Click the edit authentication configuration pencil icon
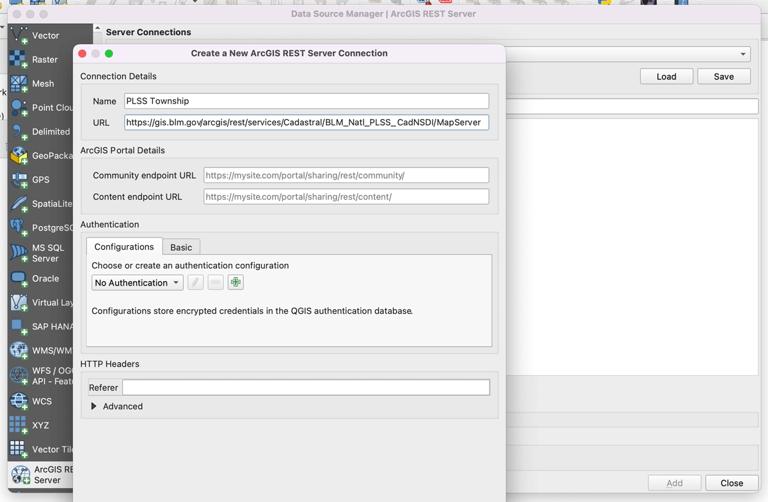Viewport: 768px width, 502px height. (x=195, y=283)
